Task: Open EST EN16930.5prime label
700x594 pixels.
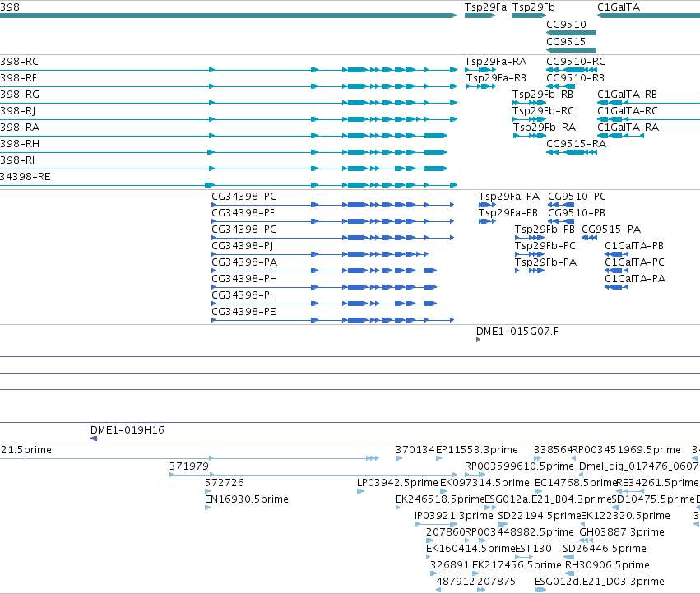Action: click(x=246, y=499)
